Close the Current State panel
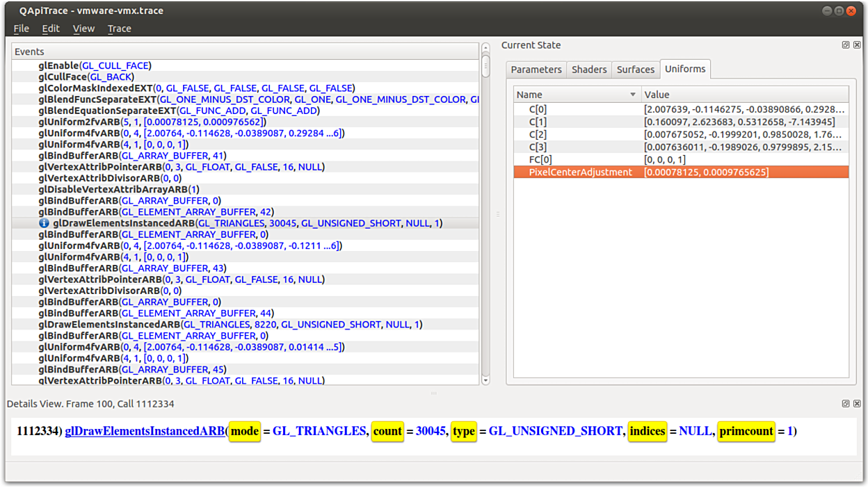 [855, 45]
